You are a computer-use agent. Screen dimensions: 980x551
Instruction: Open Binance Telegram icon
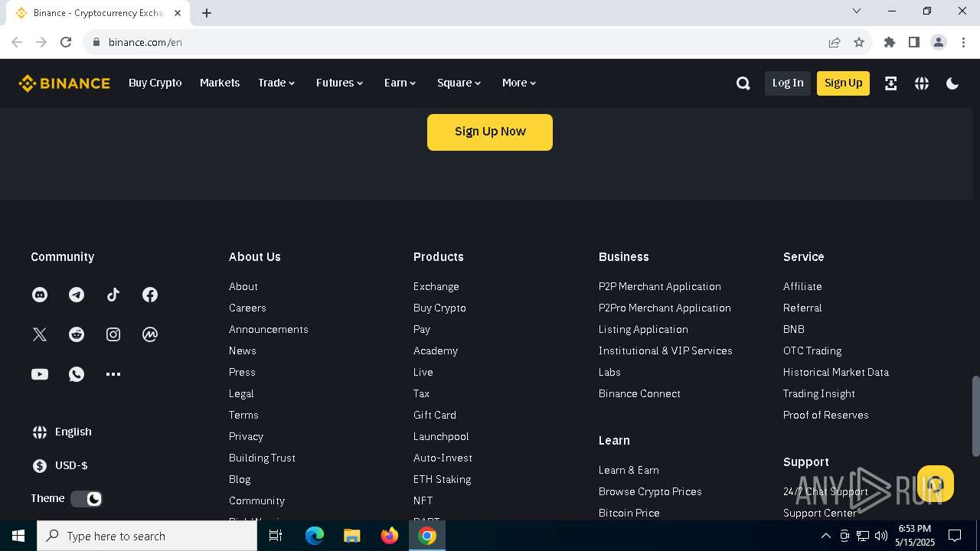77,295
